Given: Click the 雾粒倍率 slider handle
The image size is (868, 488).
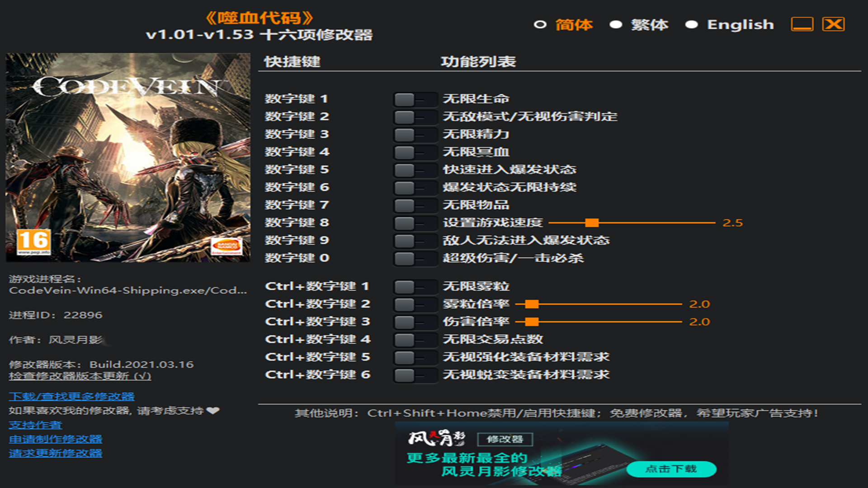Looking at the screenshot, I should click(x=532, y=304).
